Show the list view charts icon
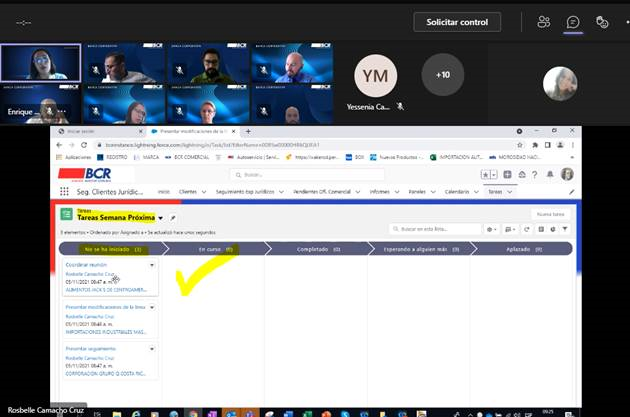Viewport: 630px width, 417px height. [x=553, y=229]
